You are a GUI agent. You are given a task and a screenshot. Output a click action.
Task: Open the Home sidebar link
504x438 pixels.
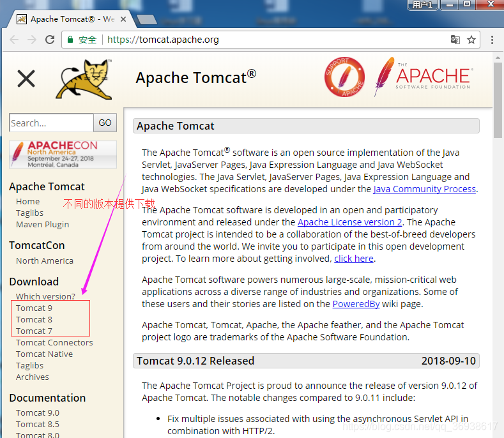(x=28, y=202)
